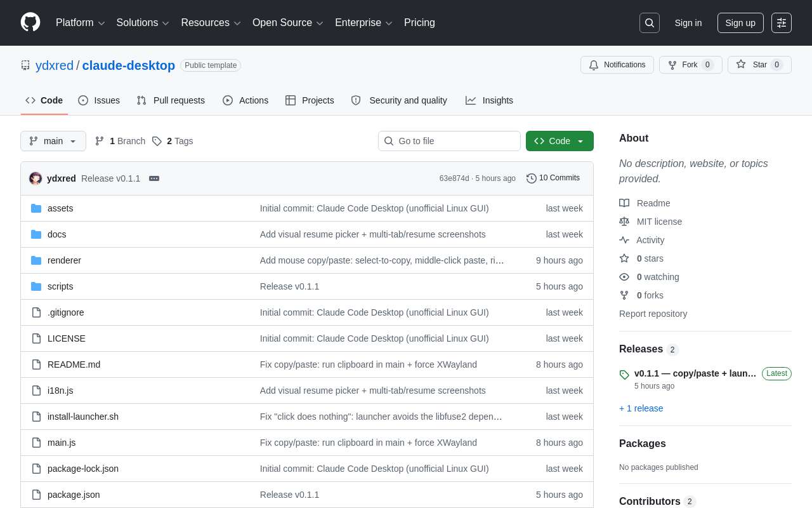The width and height of the screenshot is (812, 508).
Task: View the 10 Commits history link
Action: point(553,178)
